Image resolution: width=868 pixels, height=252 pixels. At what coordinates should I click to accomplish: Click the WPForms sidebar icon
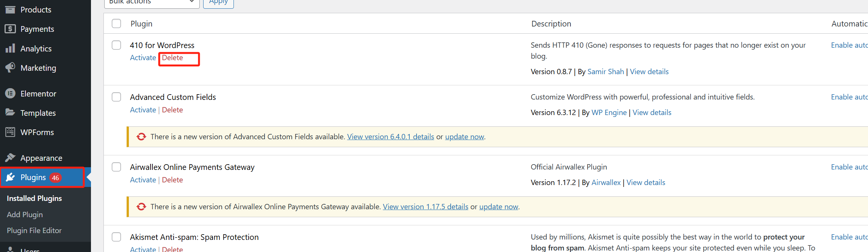point(10,132)
